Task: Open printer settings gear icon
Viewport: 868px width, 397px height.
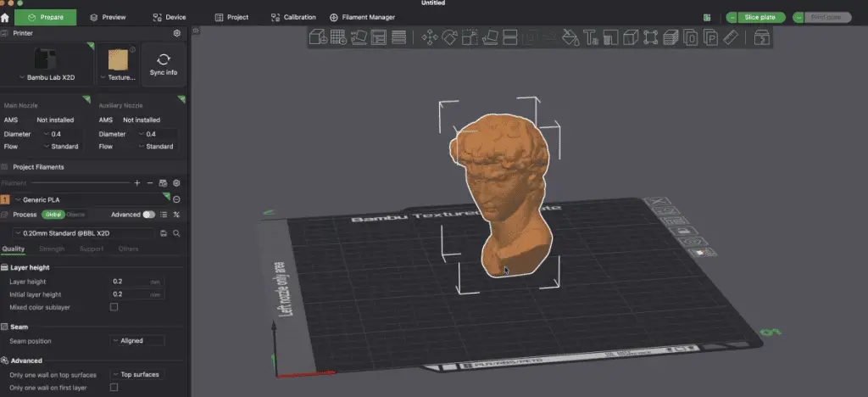Action: point(176,33)
